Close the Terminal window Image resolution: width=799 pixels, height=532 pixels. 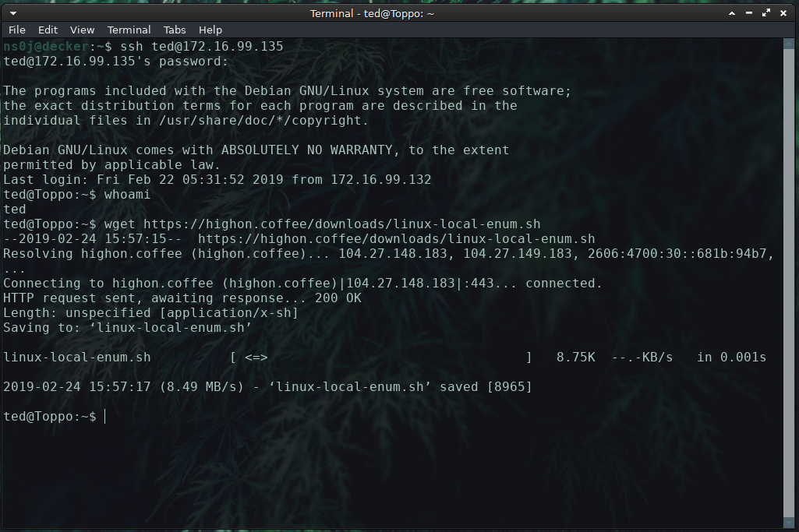coord(783,13)
